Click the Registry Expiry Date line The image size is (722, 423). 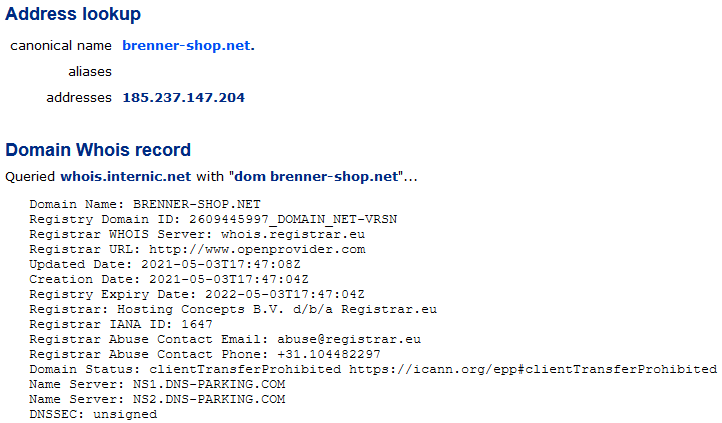point(197,294)
